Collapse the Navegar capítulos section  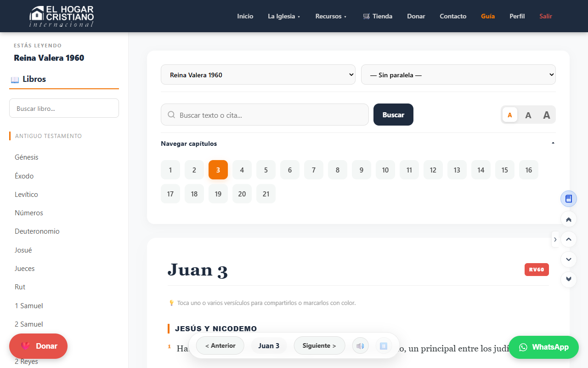(358, 144)
